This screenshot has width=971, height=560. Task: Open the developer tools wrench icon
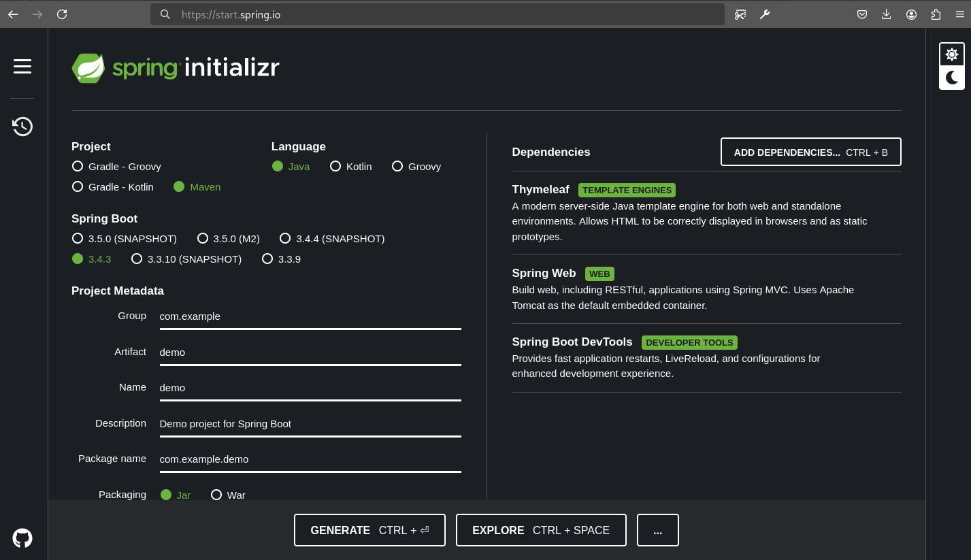click(765, 14)
